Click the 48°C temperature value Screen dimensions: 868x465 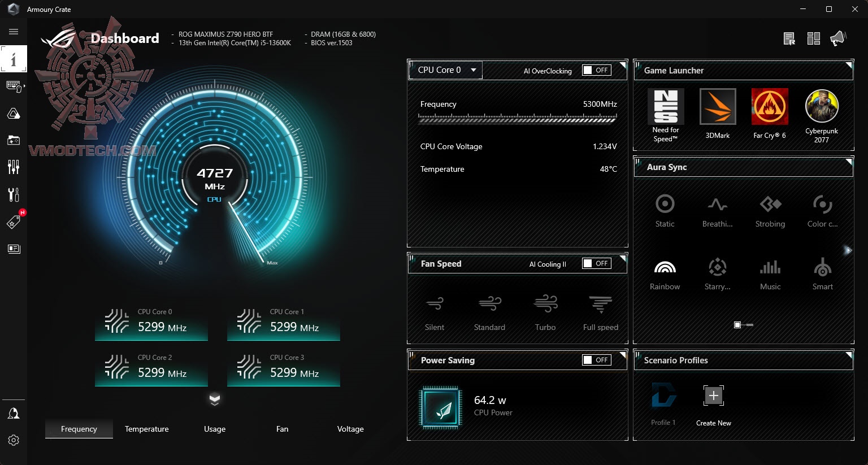(609, 169)
